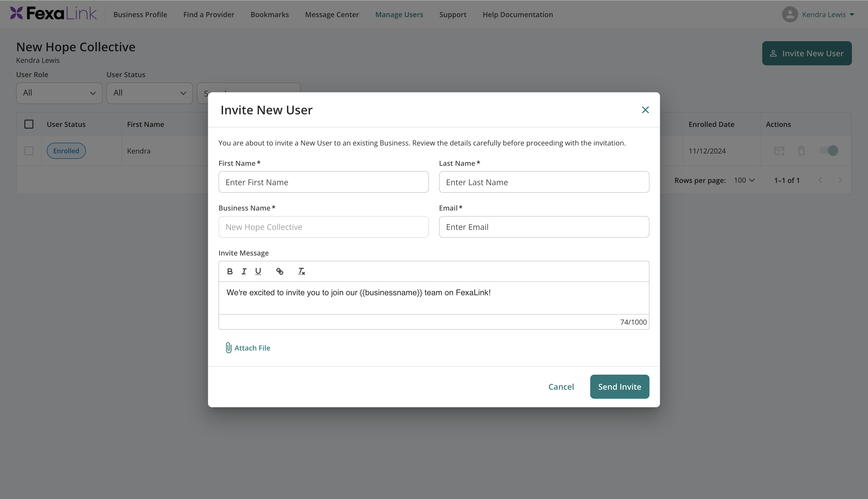Click the user avatar icon
The height and width of the screenshot is (499, 868).
790,14
